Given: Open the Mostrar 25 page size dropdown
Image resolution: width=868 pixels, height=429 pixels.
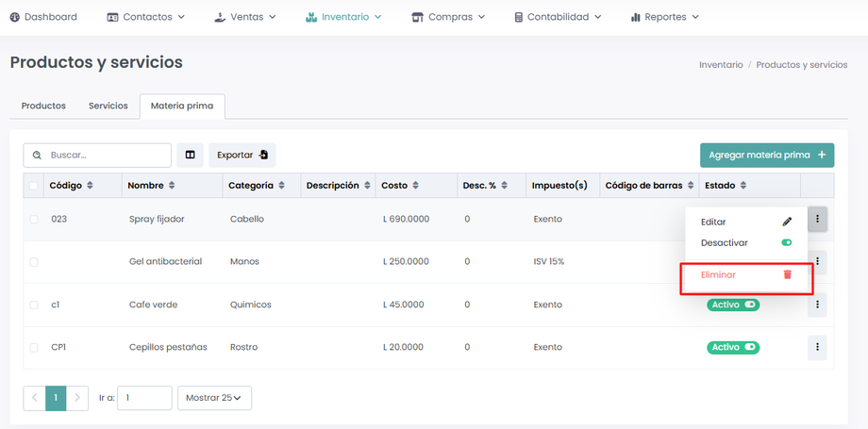Looking at the screenshot, I should [213, 398].
